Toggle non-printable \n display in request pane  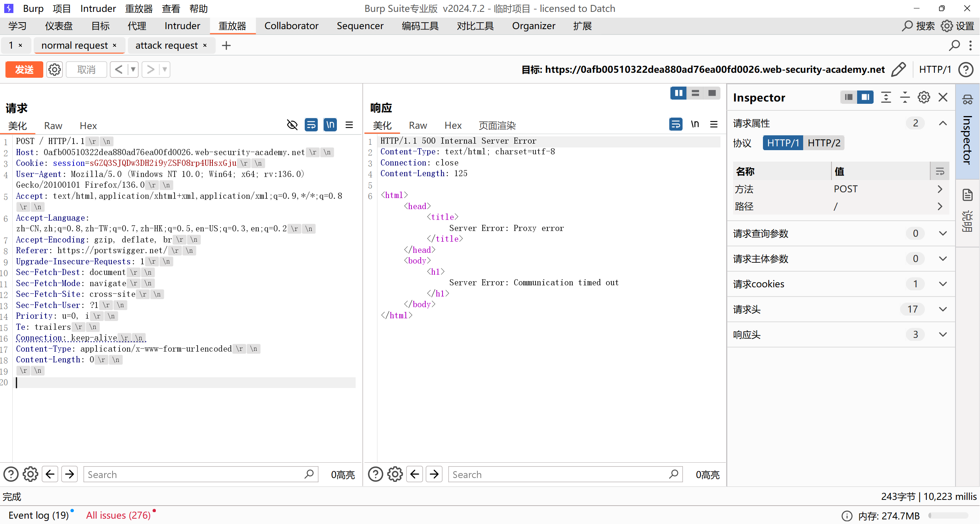330,125
